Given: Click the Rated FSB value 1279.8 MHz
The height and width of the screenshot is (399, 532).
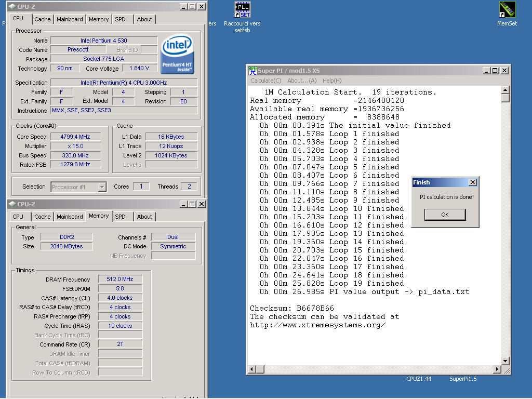Looking at the screenshot, I should (x=75, y=165).
